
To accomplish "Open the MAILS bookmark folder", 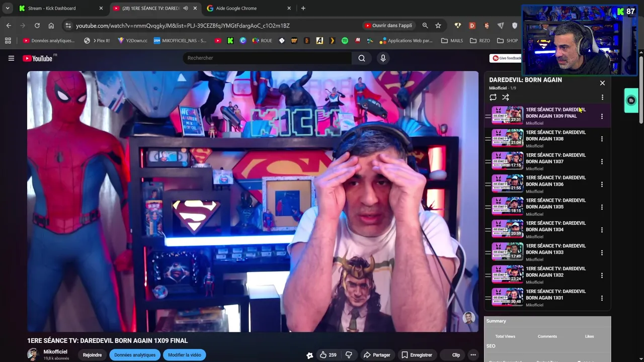I will [x=452, y=41].
